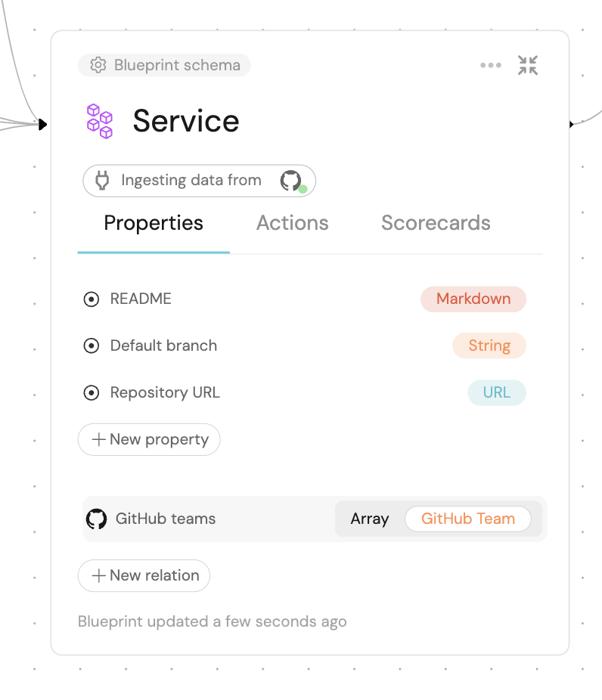Add a New property
602x700 pixels.
pyautogui.click(x=149, y=440)
